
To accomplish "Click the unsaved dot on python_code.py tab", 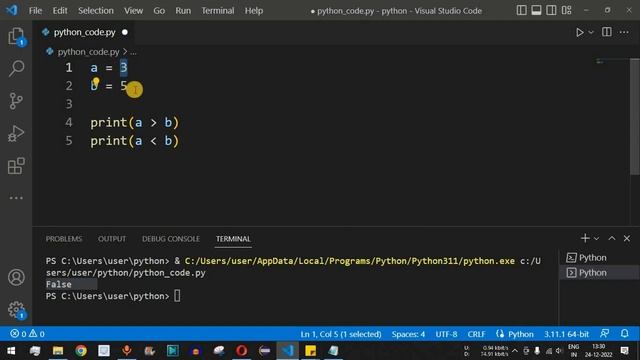I will tap(125, 32).
